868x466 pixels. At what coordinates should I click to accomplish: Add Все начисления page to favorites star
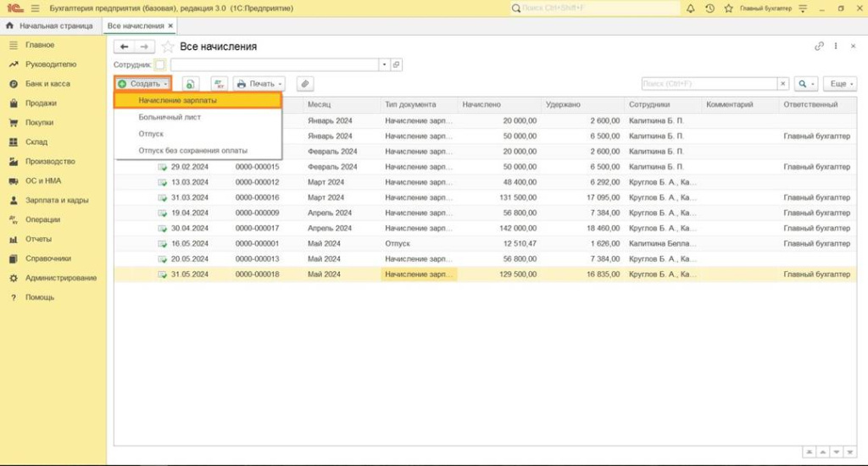168,47
